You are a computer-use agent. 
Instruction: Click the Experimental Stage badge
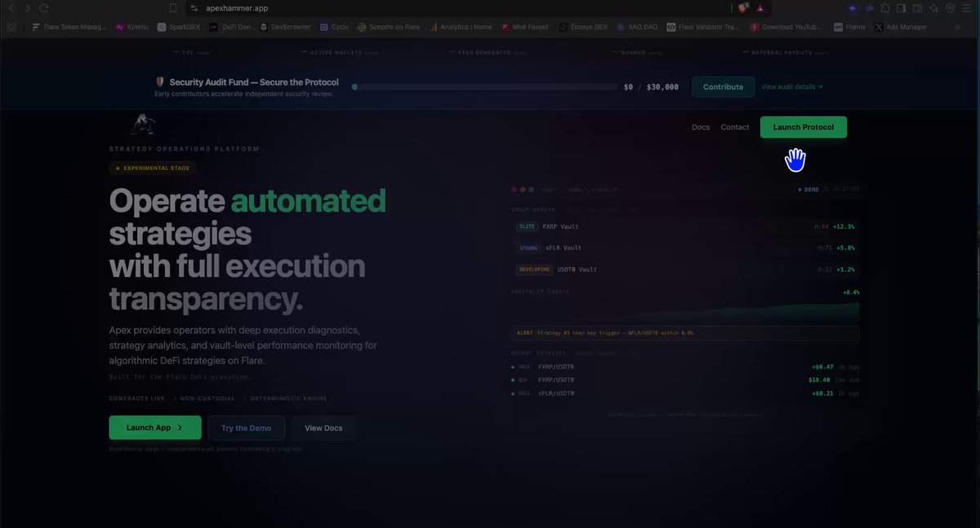pyautogui.click(x=153, y=168)
